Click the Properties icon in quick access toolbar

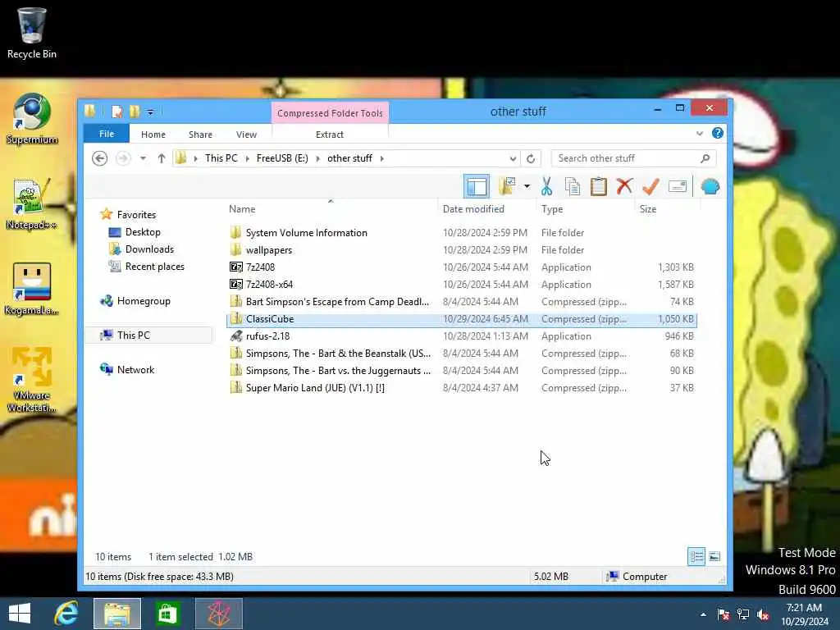click(116, 112)
